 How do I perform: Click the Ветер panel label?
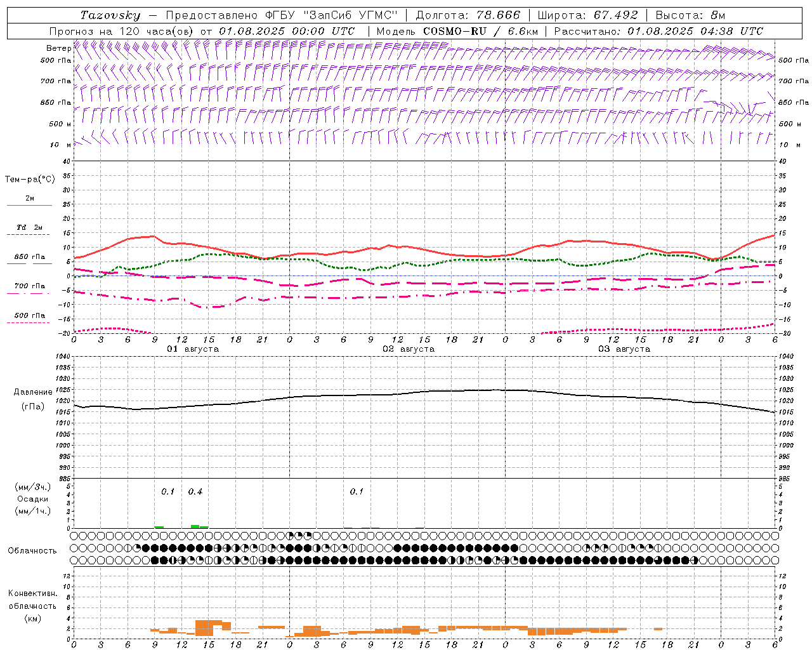point(59,48)
